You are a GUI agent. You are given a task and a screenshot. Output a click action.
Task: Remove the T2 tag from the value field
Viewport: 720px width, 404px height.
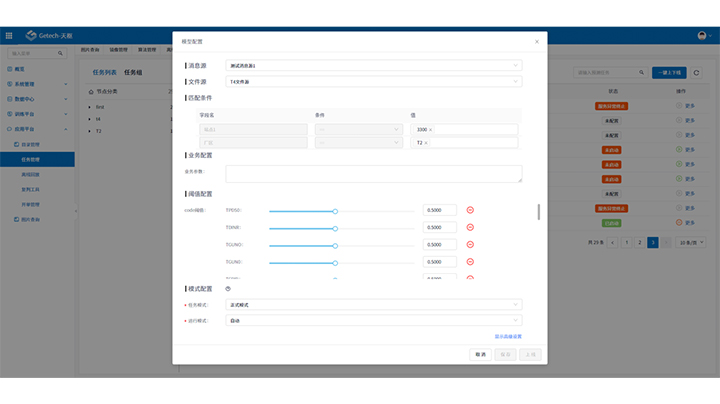(426, 143)
